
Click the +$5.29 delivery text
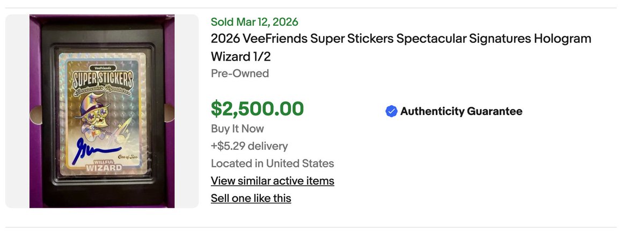coord(249,146)
